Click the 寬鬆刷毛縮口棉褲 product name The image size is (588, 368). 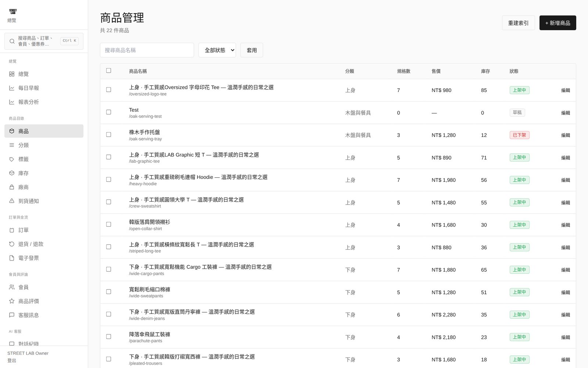[150, 289]
